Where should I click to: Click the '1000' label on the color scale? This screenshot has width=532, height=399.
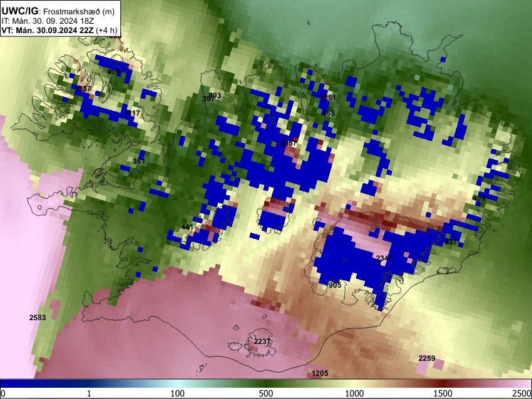pos(354,393)
